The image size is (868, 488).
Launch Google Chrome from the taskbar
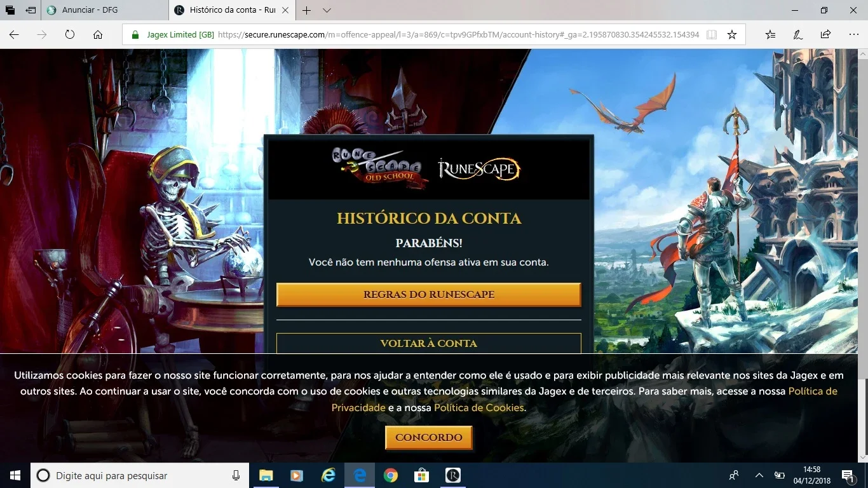click(390, 475)
